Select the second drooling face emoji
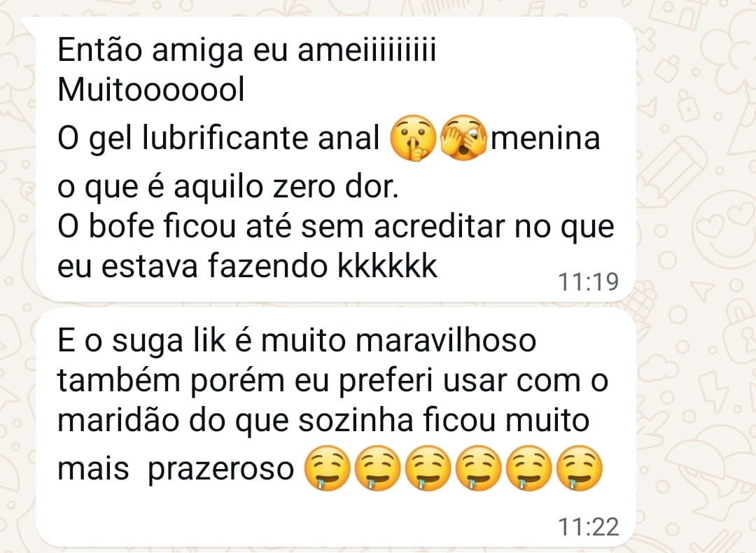This screenshot has width=756, height=553. (x=377, y=468)
